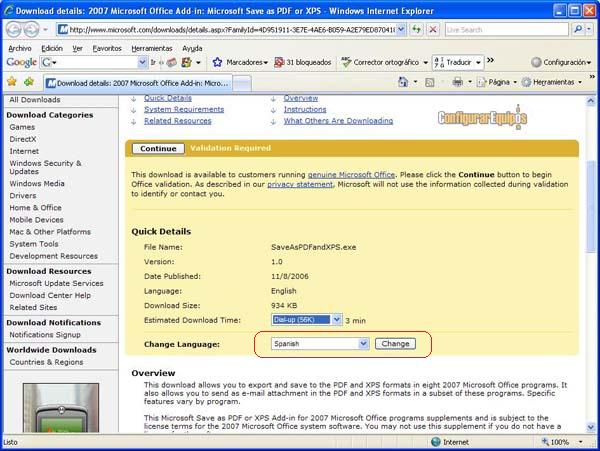This screenshot has height=451, width=600.
Task: Click the mobile phone advertisement image
Action: tap(61, 407)
